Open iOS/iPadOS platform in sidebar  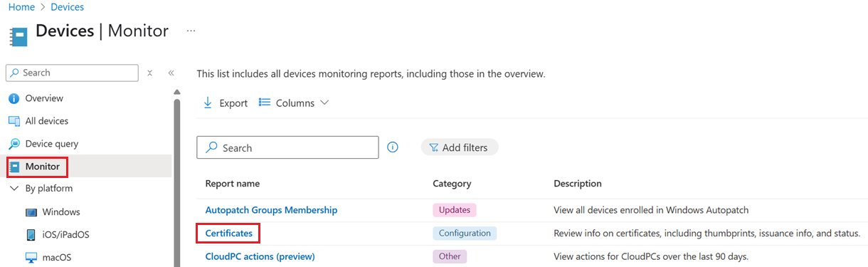(66, 234)
